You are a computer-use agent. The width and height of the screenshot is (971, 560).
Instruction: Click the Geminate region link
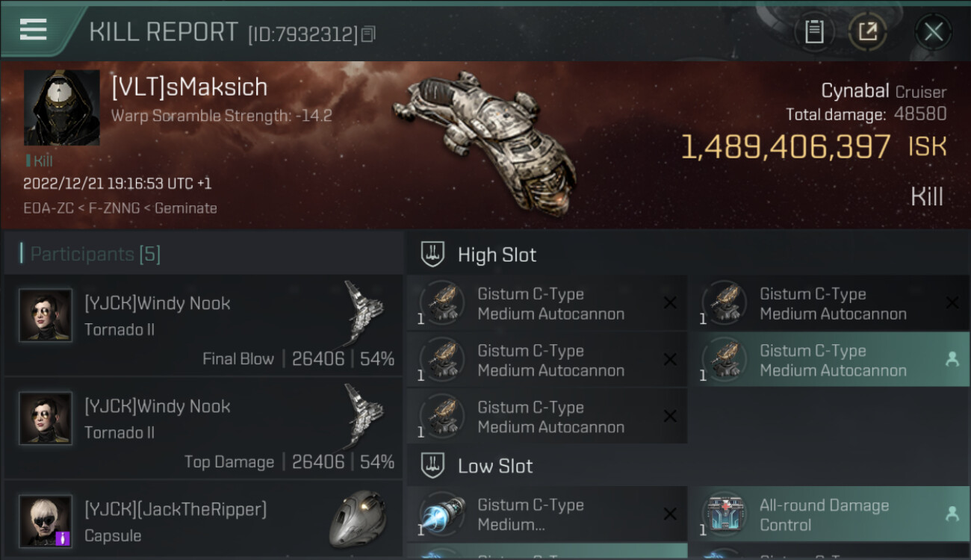(190, 208)
